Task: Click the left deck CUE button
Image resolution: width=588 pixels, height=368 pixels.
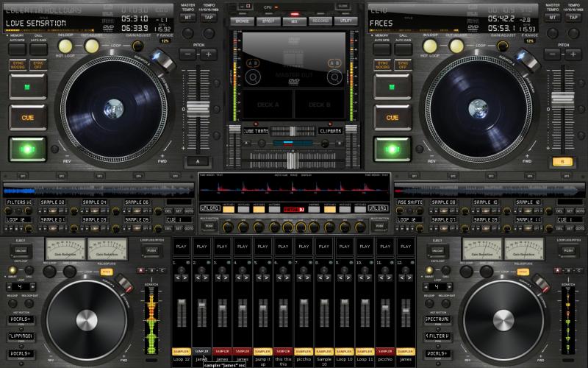Action: tap(28, 118)
